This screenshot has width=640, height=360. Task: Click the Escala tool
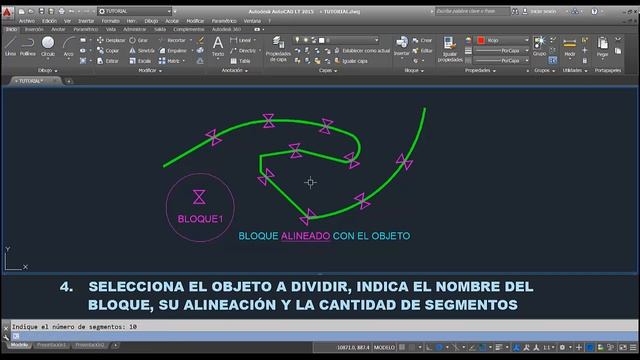140,61
